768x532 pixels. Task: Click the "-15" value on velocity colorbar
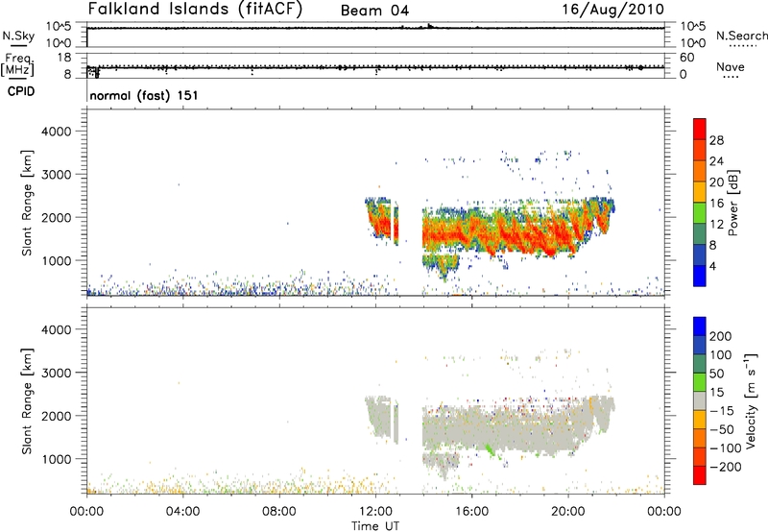click(721, 411)
